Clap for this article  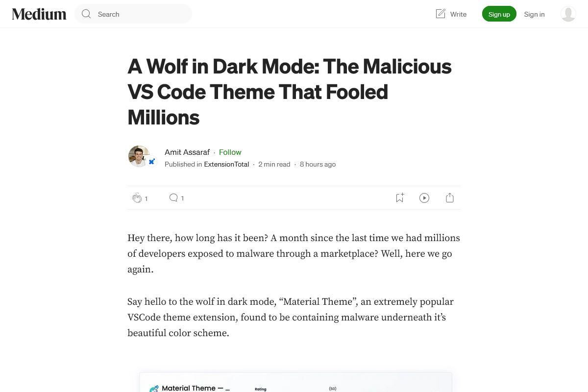point(137,198)
